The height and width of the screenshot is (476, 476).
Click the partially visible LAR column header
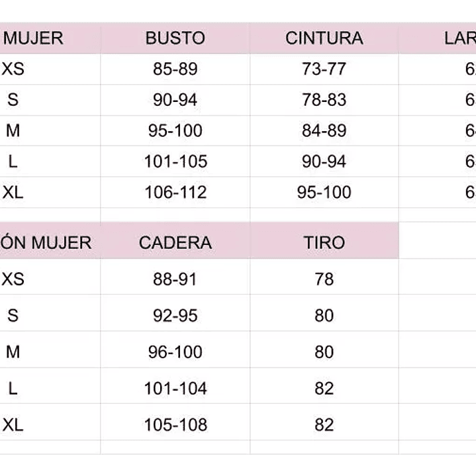pyautogui.click(x=460, y=38)
